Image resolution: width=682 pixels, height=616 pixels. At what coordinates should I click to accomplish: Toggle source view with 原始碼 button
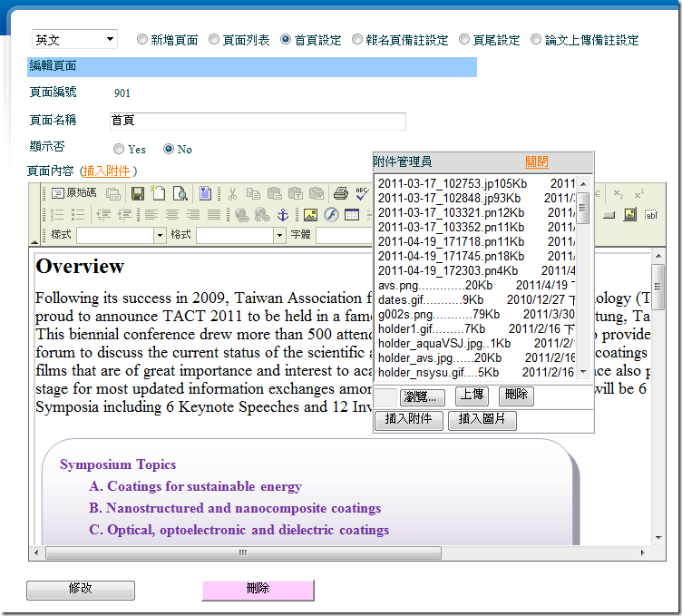tap(73, 193)
